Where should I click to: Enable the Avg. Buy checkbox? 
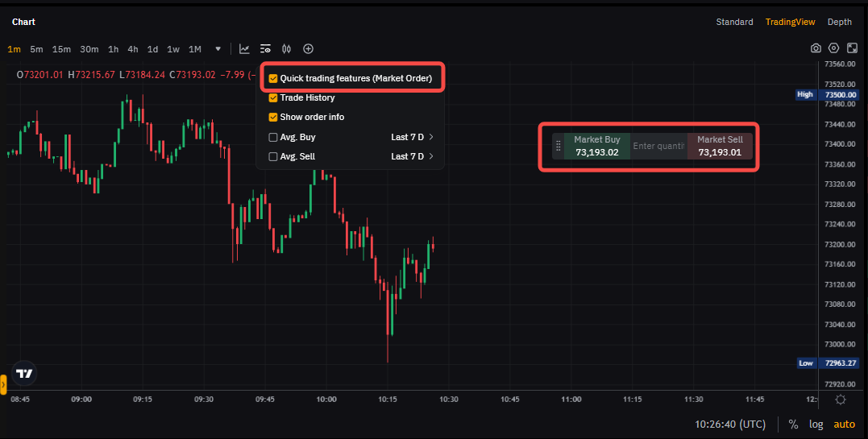point(273,137)
